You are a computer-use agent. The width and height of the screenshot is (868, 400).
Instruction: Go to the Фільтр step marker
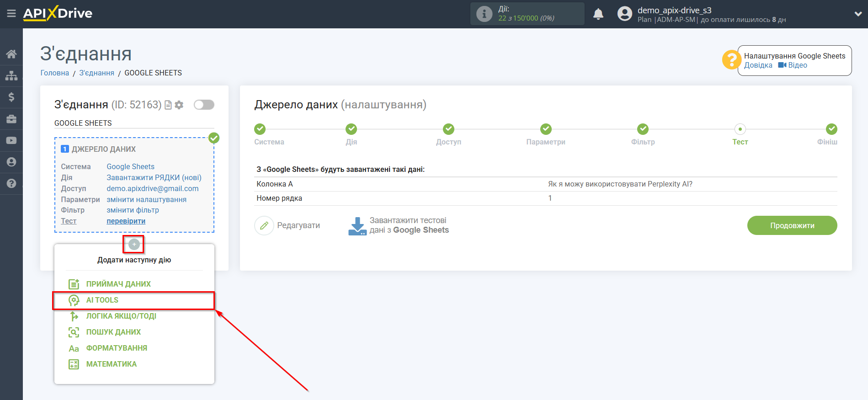tap(643, 129)
